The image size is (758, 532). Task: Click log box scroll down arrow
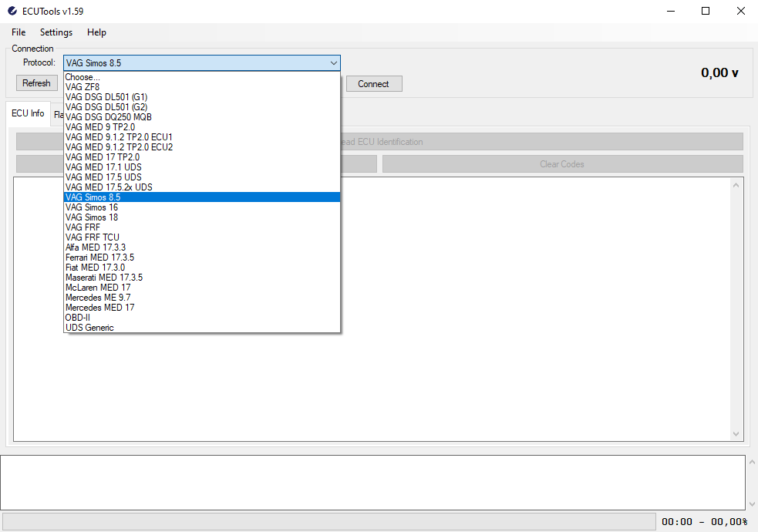click(752, 504)
